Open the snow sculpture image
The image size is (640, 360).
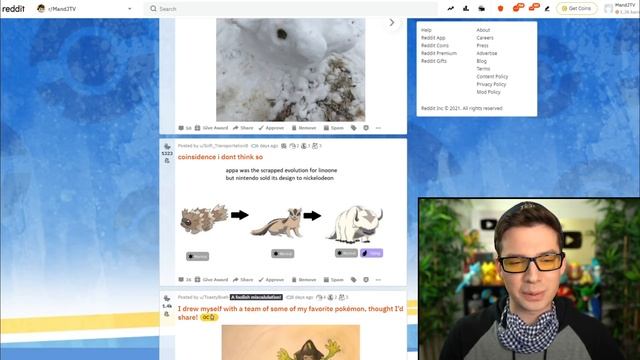[x=291, y=70]
